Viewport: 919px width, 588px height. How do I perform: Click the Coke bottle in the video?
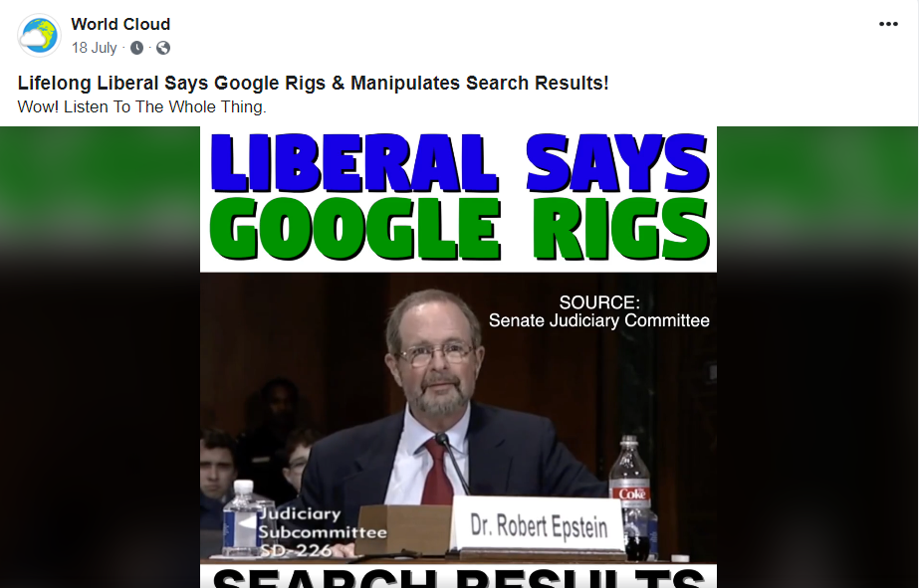[x=632, y=495]
